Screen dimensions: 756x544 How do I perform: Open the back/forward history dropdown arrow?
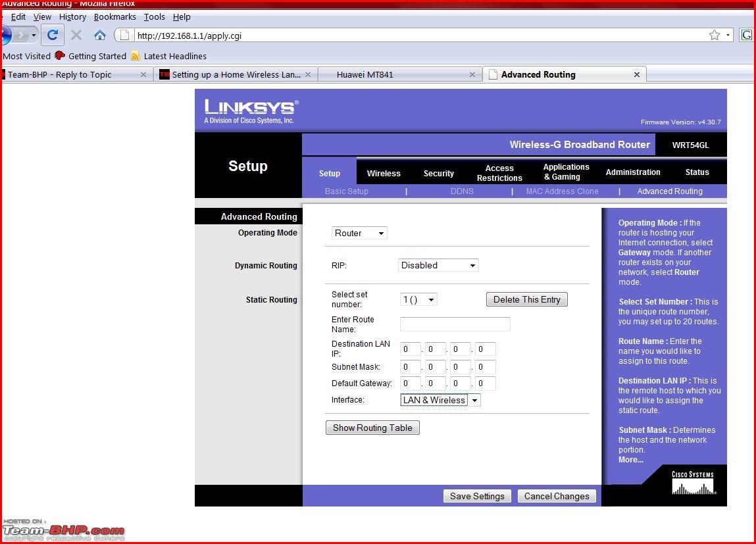(34, 35)
